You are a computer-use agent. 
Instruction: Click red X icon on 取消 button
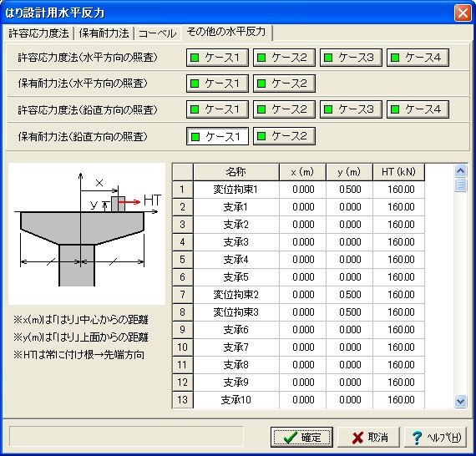357,438
